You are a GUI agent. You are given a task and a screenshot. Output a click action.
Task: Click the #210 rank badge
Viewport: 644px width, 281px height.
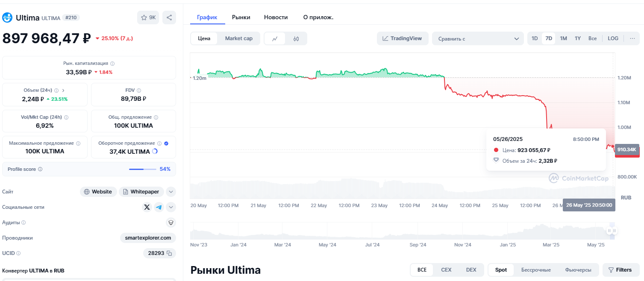(71, 18)
